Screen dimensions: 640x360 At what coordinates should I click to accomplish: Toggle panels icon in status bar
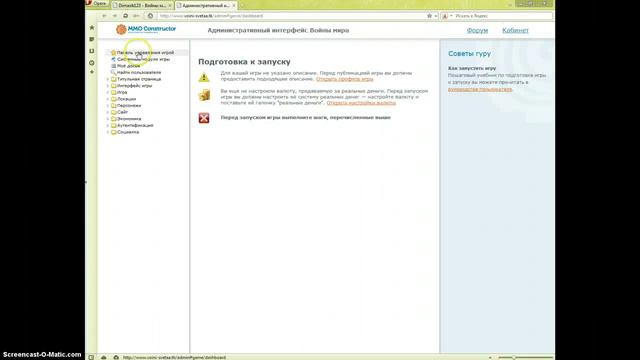coord(91,357)
